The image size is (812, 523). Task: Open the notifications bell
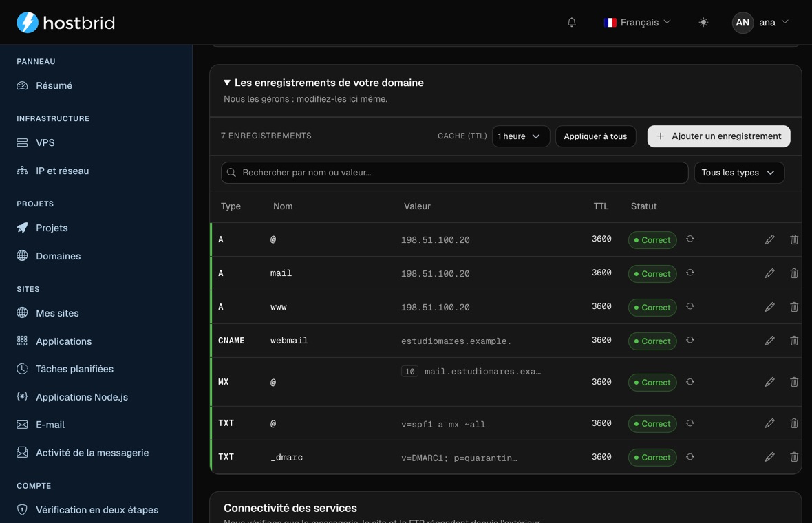571,22
